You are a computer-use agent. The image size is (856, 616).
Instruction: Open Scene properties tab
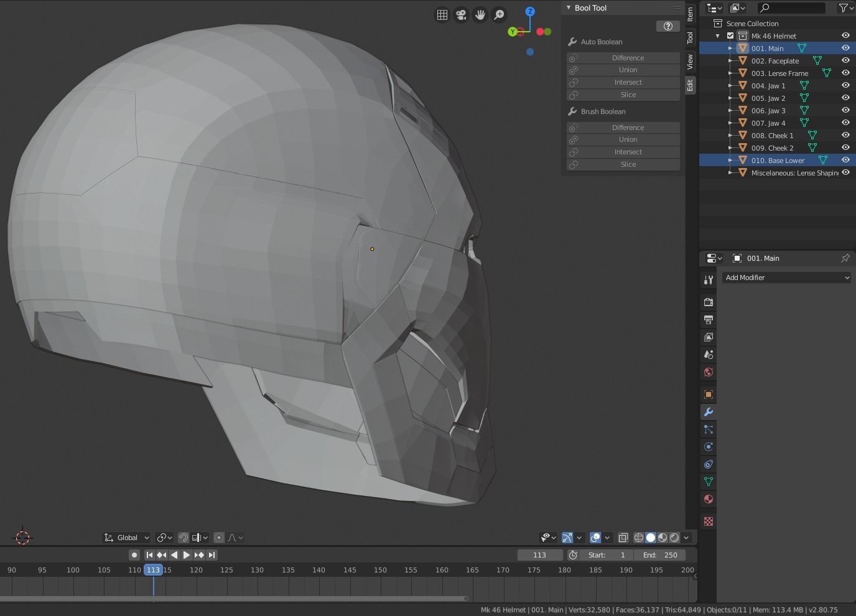709,355
